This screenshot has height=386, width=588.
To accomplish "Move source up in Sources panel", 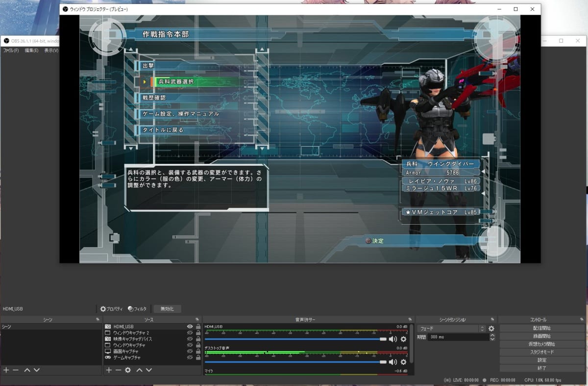I will pos(140,370).
